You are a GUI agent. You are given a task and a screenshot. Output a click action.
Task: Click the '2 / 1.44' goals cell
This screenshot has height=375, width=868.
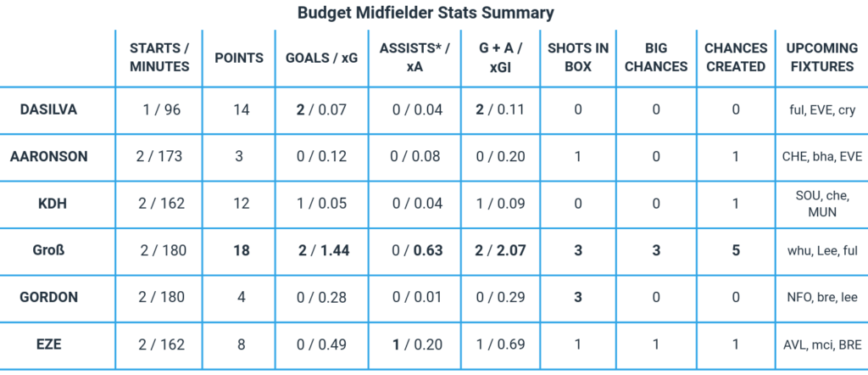coord(321,250)
